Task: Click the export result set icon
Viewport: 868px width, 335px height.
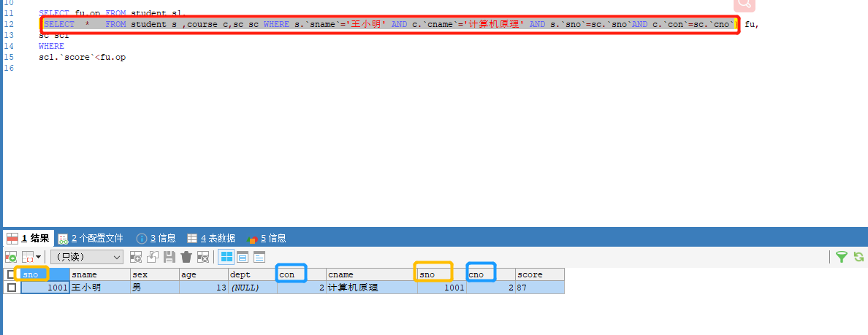Action: [10, 257]
